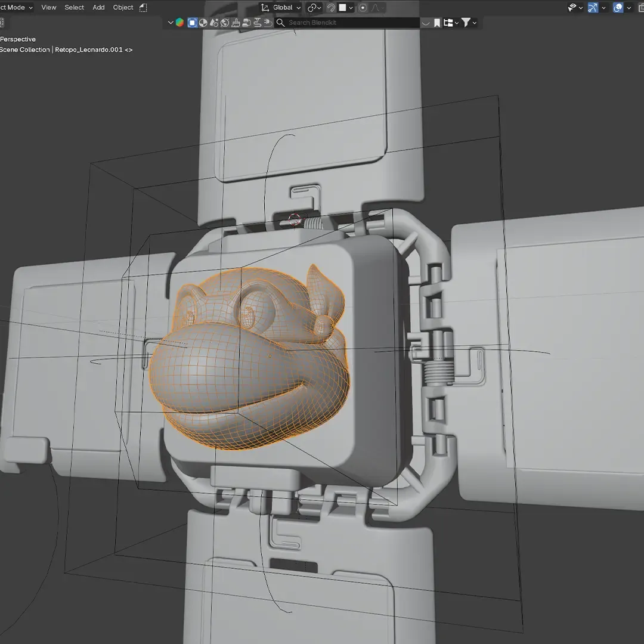The height and width of the screenshot is (644, 644).
Task: Expand the BlendKit asset bar chevron
Action: pyautogui.click(x=171, y=23)
